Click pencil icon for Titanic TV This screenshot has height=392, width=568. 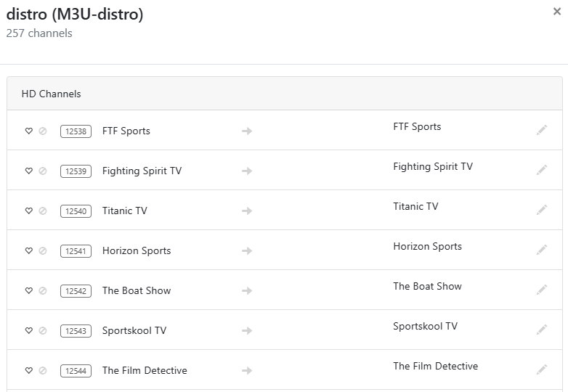tap(542, 210)
